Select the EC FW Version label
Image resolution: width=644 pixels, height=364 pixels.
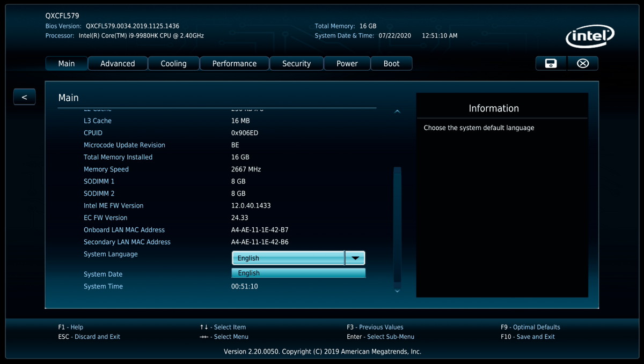[106, 218]
